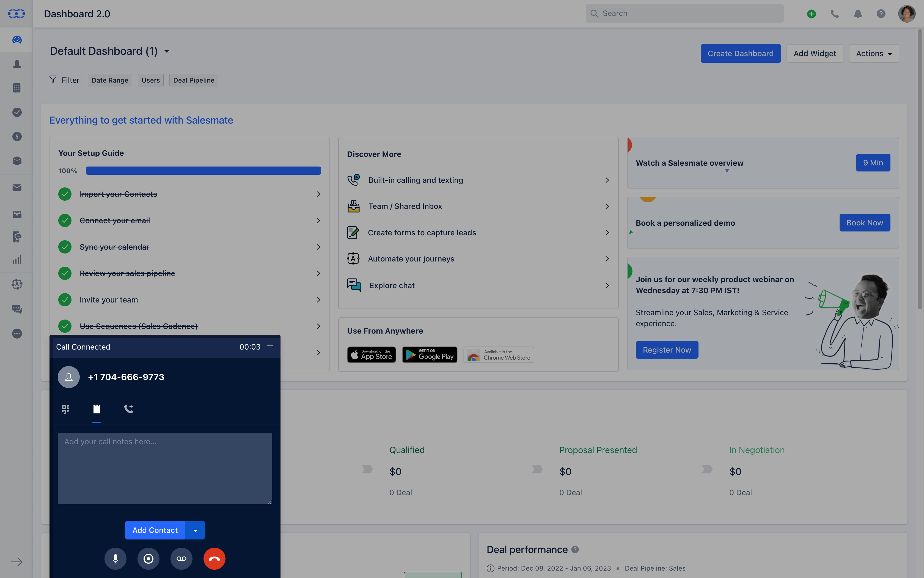Mute the microphone in the call
This screenshot has height=578, width=924.
point(115,559)
